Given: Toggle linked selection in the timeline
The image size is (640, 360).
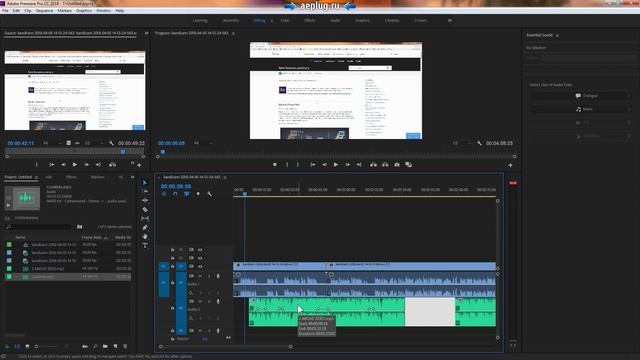Looking at the screenshot, I should [x=187, y=194].
